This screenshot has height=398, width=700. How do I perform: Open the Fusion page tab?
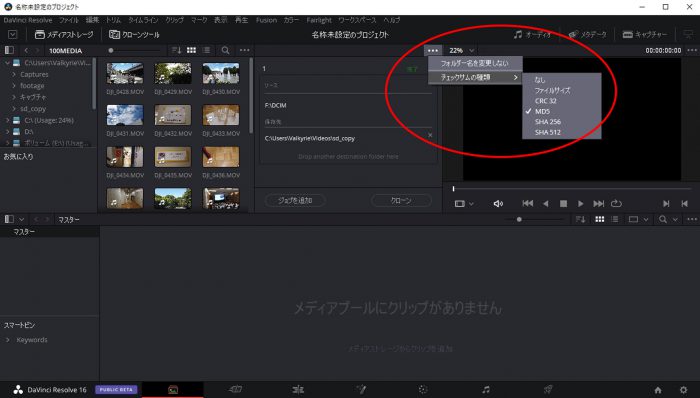tap(361, 390)
